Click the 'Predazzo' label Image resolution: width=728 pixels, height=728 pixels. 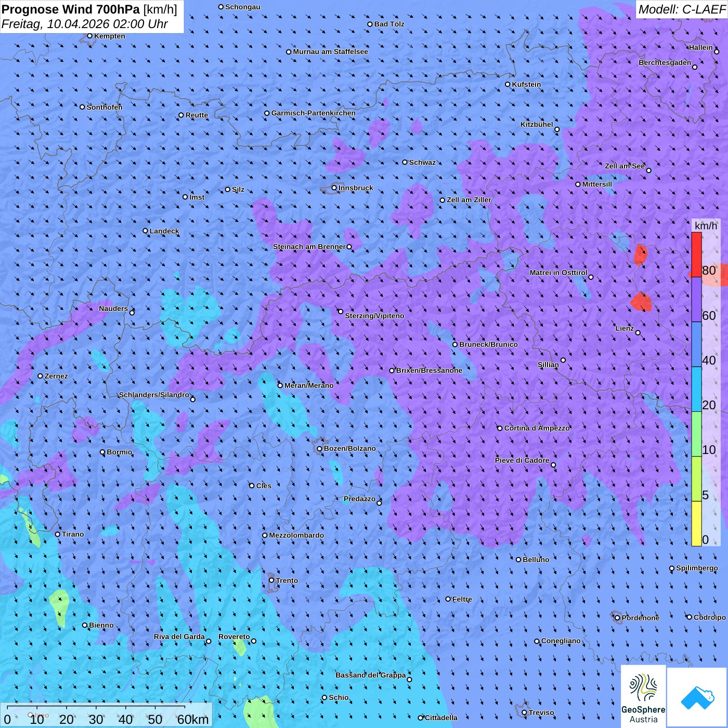coord(359,499)
